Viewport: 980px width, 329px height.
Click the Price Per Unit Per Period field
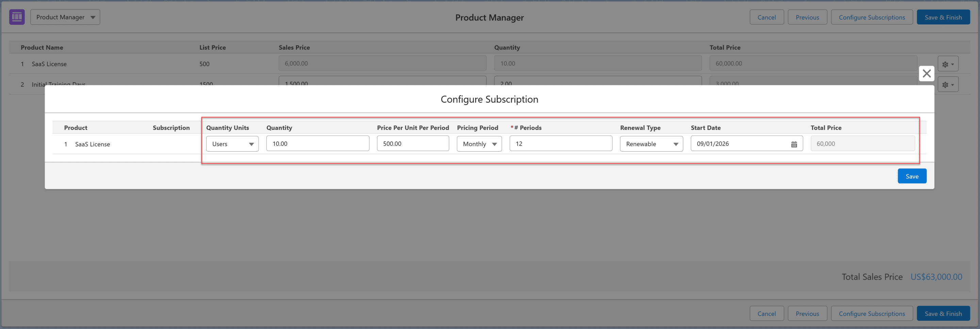coord(412,144)
